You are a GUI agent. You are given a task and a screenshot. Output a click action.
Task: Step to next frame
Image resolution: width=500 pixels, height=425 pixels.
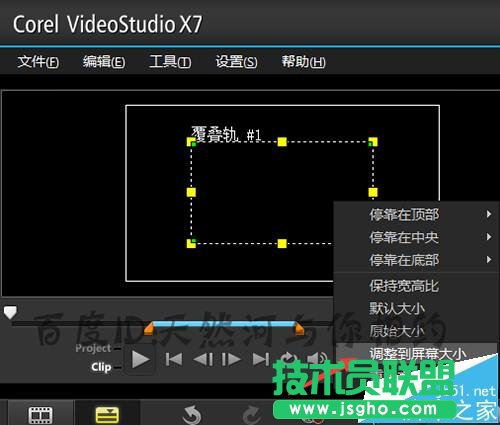tap(231, 360)
